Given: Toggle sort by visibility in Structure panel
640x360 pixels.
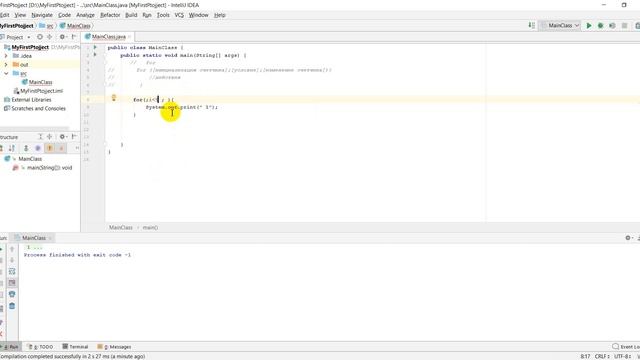Looking at the screenshot, I should (x=2, y=148).
